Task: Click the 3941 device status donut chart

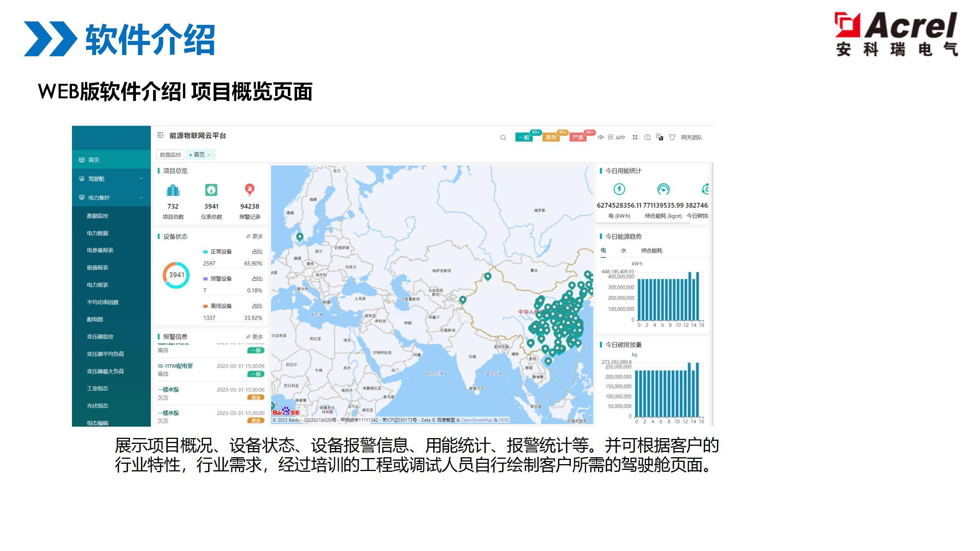Action: [x=176, y=275]
